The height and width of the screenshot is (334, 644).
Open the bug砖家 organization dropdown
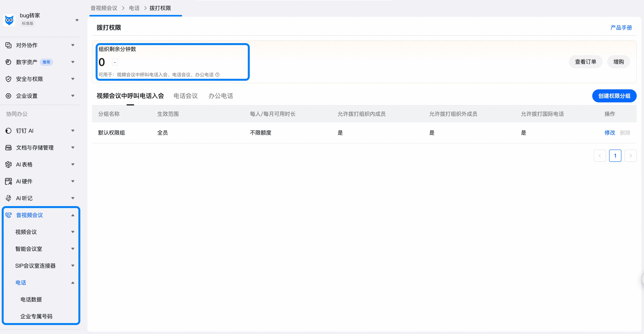[77, 20]
